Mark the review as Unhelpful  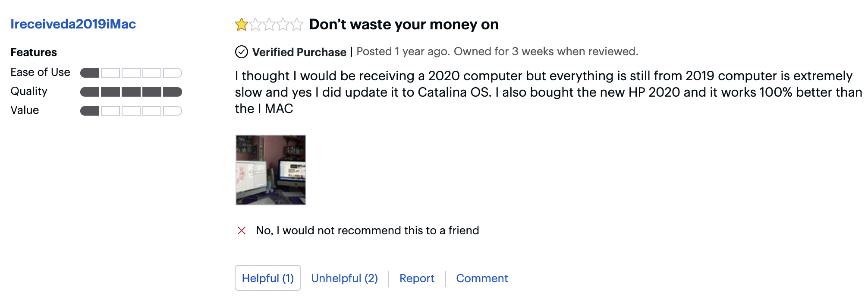point(344,278)
